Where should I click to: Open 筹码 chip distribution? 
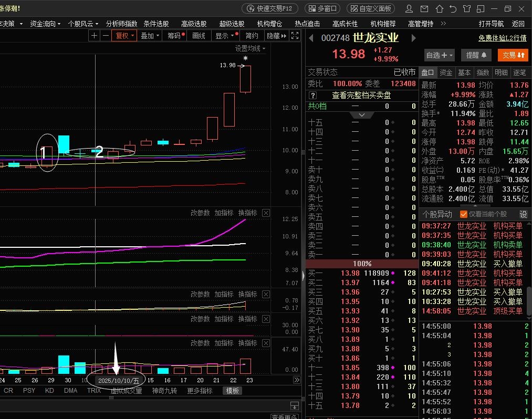pos(174,36)
